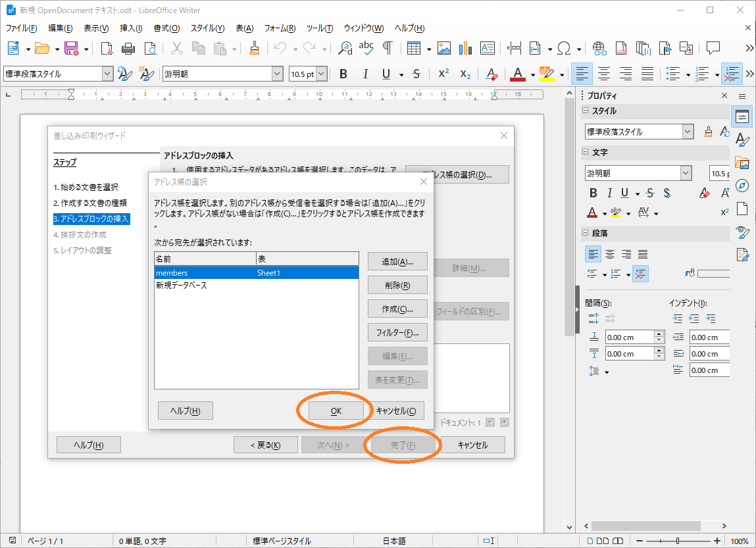Insert table icon in toolbar
756x548 pixels.
(x=414, y=48)
